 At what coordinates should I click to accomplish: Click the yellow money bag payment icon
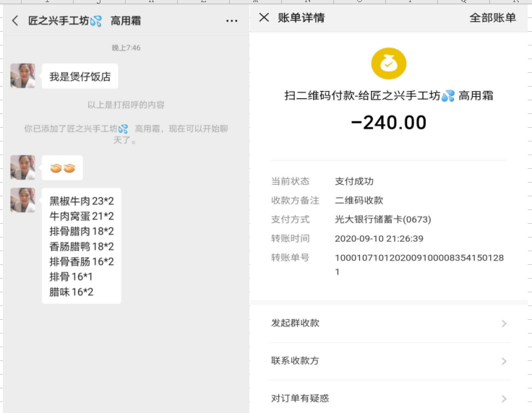point(389,64)
